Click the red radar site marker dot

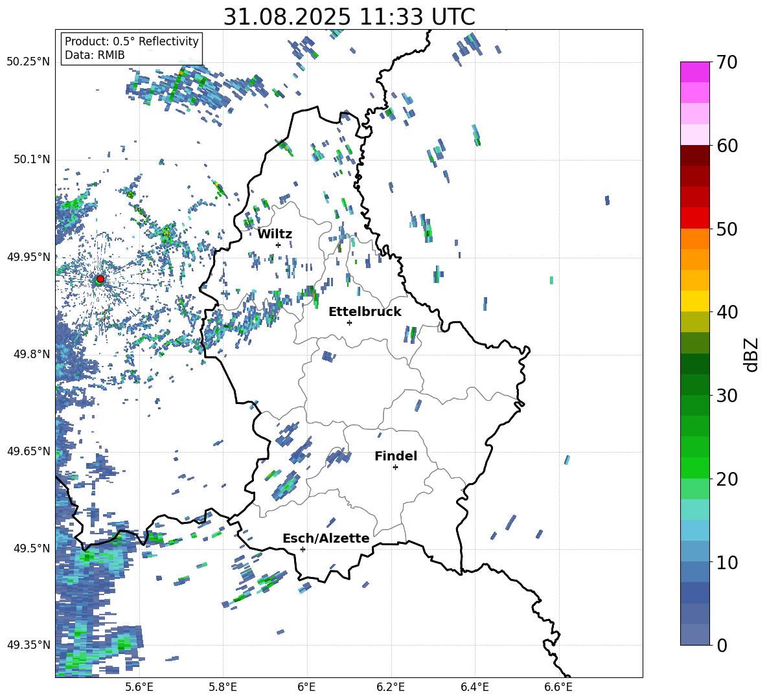(x=100, y=279)
